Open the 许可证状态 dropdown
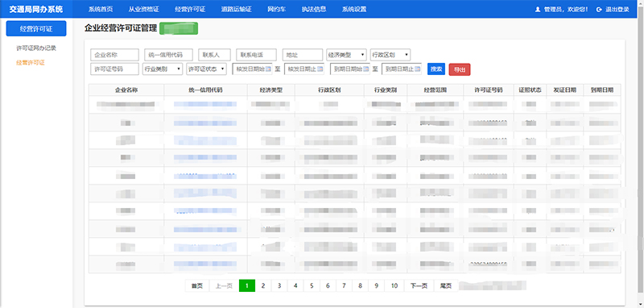This screenshot has width=644, height=308. point(206,69)
